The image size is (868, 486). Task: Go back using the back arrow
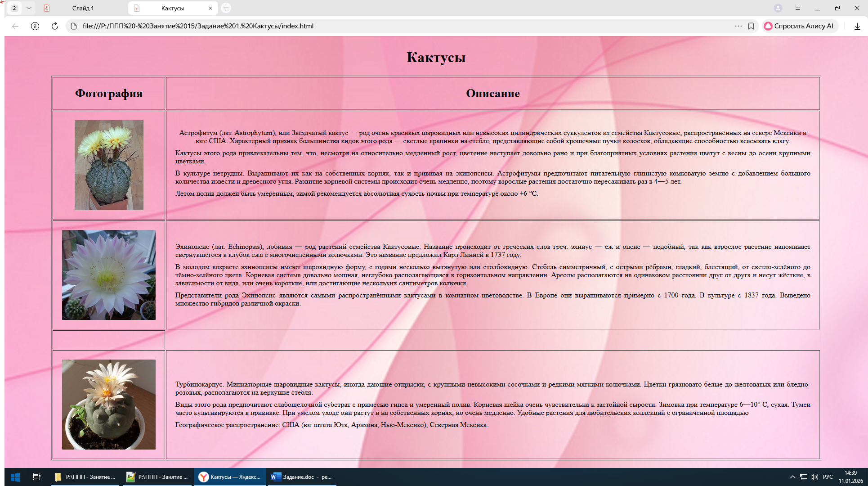pos(15,26)
